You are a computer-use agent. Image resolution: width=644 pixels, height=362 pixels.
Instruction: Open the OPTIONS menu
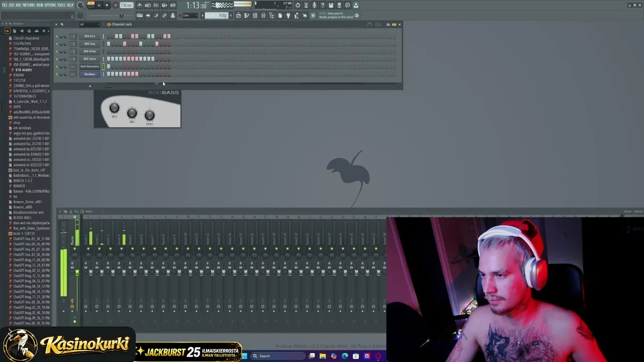[x=50, y=5]
